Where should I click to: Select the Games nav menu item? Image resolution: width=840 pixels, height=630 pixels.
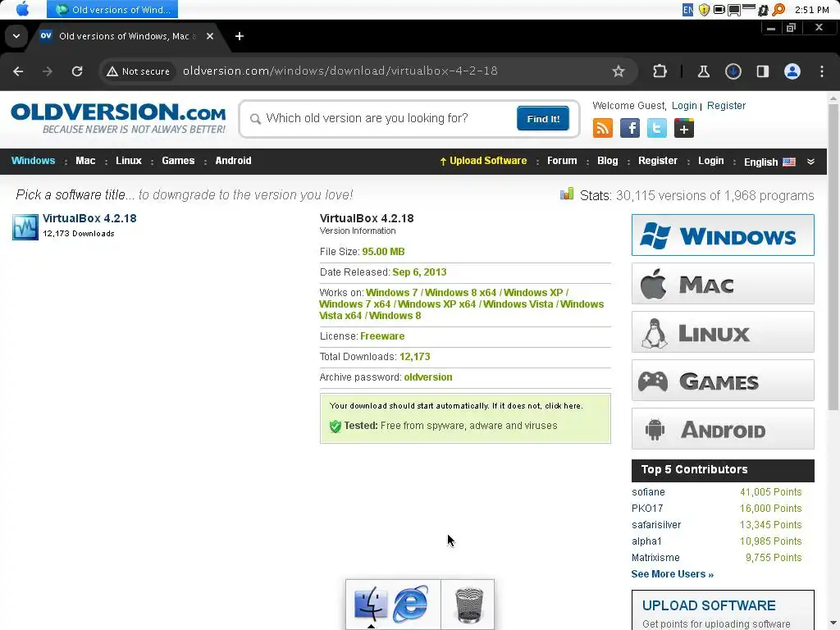[178, 161]
